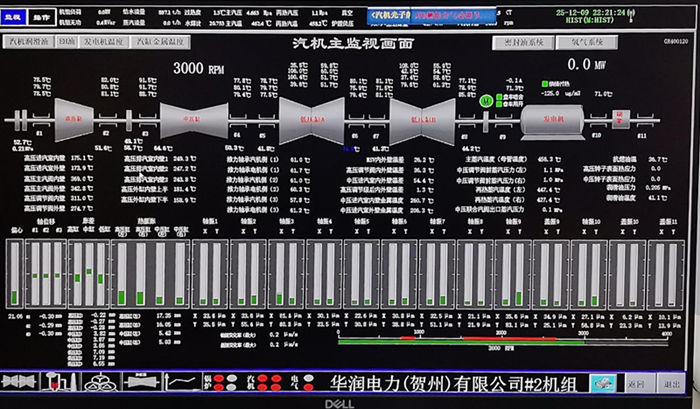Click the printer icon left of 返回
The height and width of the screenshot is (409, 700).
(x=601, y=382)
